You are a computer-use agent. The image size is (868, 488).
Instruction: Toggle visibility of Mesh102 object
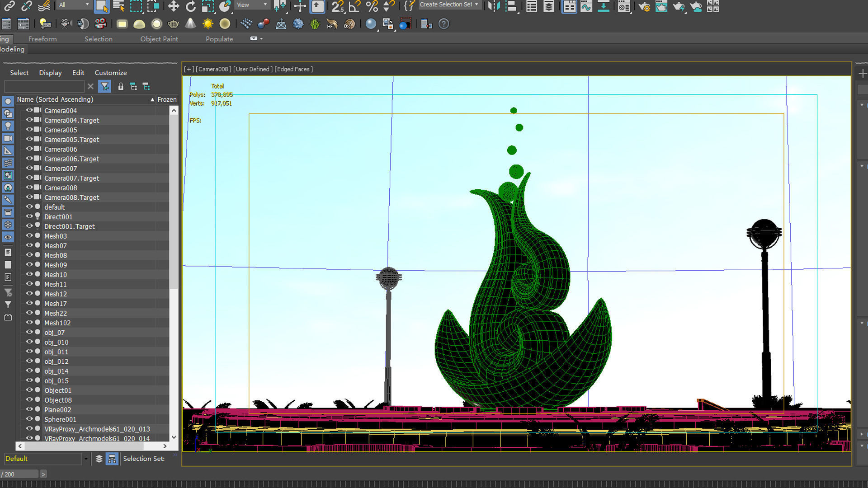coord(29,323)
